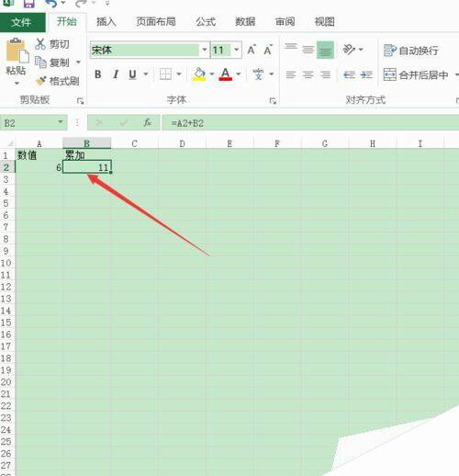
Task: Select row 2 header
Action: (x=6, y=167)
